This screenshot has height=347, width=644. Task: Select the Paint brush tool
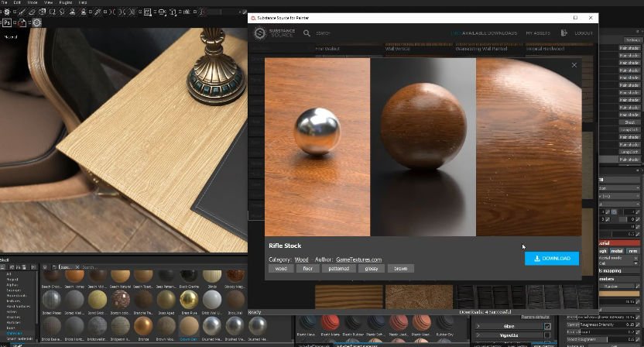22,12
